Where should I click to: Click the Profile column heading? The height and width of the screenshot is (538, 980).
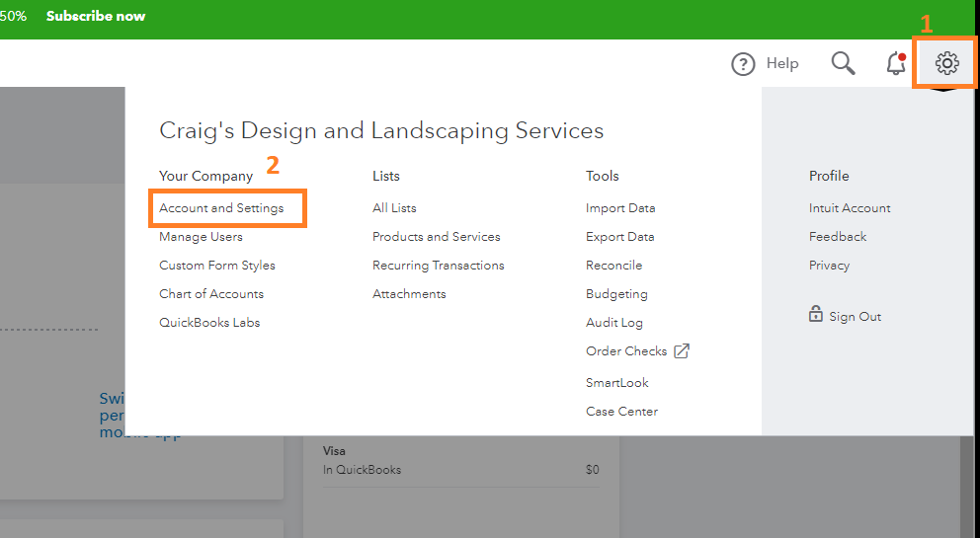[x=829, y=177]
